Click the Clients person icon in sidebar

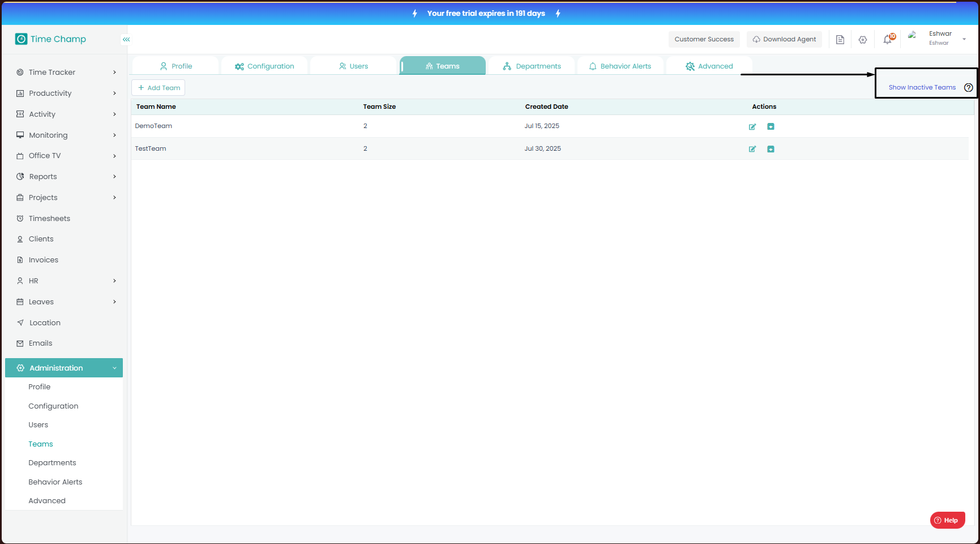pyautogui.click(x=20, y=239)
